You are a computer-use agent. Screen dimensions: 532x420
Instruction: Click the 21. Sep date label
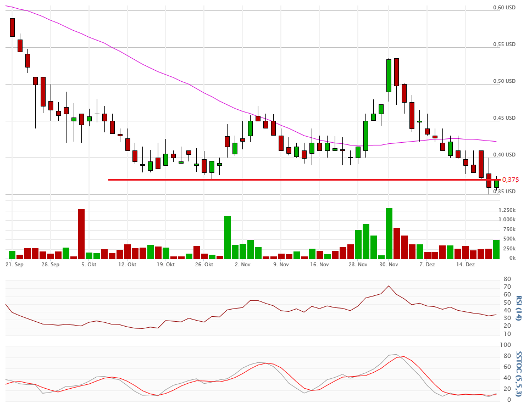click(14, 265)
